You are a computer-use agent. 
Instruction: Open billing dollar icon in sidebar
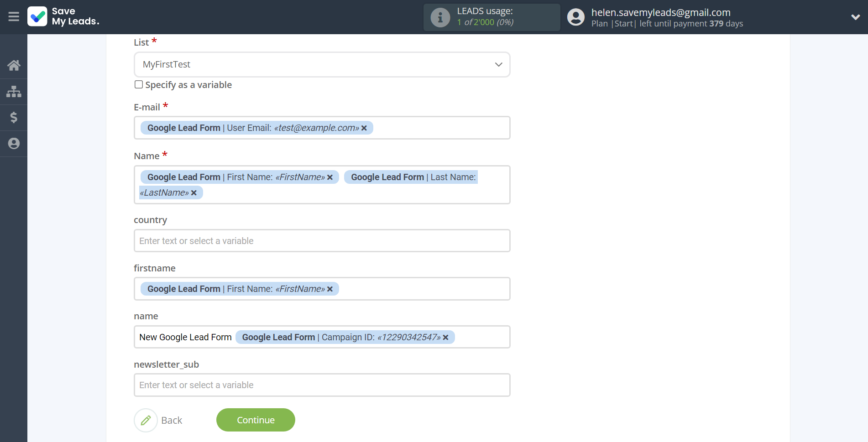coord(14,118)
